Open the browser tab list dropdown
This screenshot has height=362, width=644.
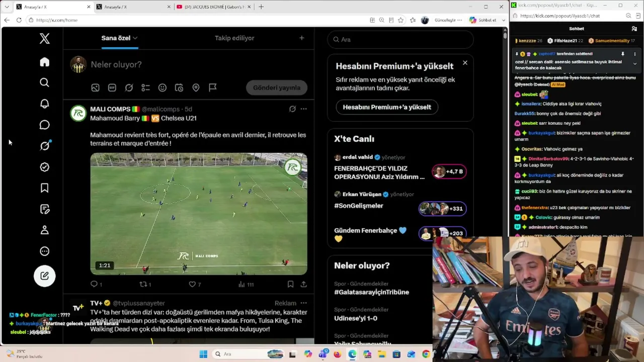[x=7, y=7]
